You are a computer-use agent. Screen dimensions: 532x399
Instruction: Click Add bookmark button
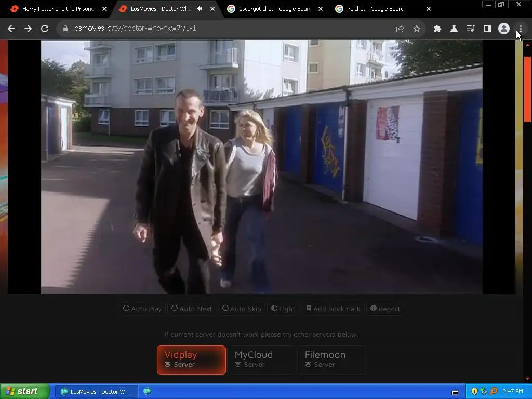pyautogui.click(x=333, y=309)
